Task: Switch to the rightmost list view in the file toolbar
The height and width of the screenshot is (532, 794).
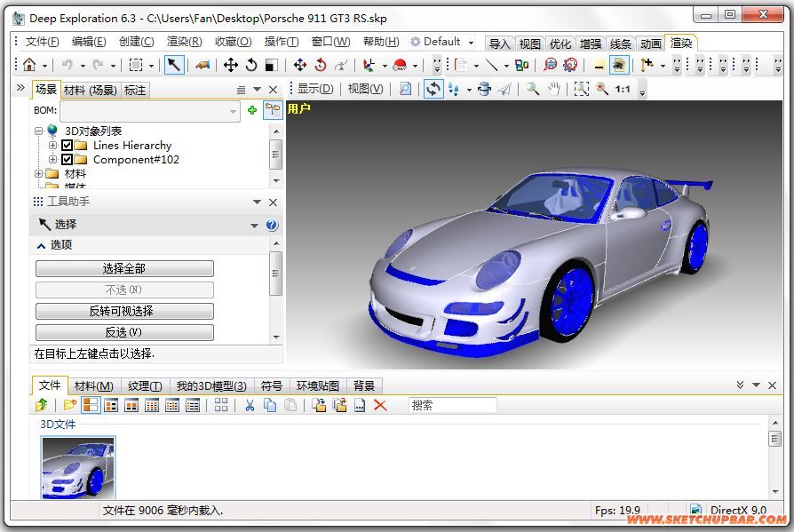Action: 193,405
